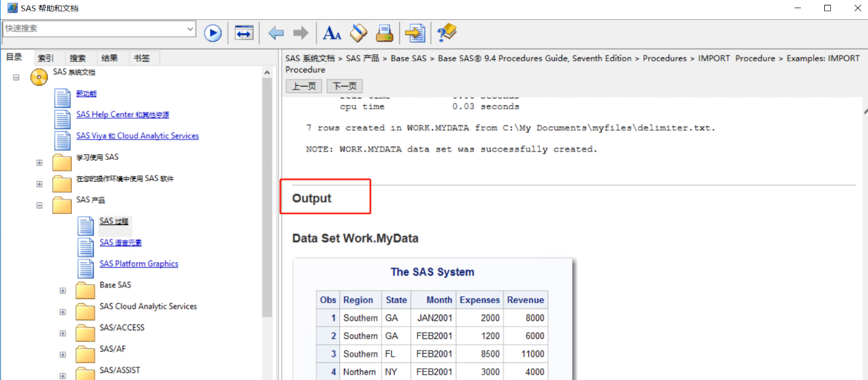868x380 pixels.
Task: Print the topic using printer icon
Action: tap(384, 33)
